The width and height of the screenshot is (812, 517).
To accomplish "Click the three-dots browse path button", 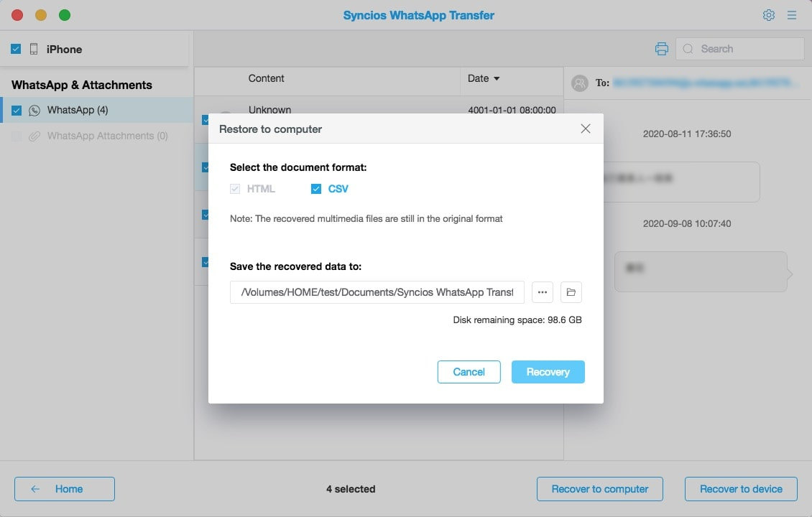I will click(543, 292).
